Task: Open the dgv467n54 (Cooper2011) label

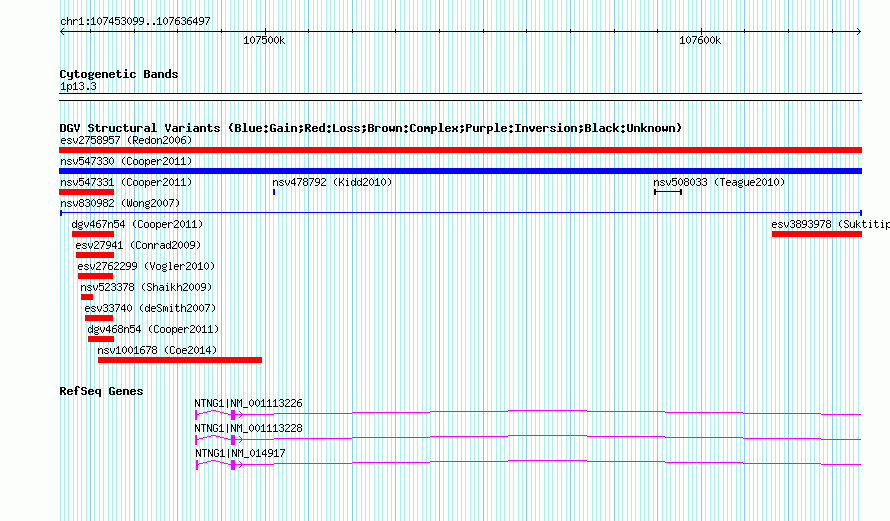Action: tap(137, 224)
